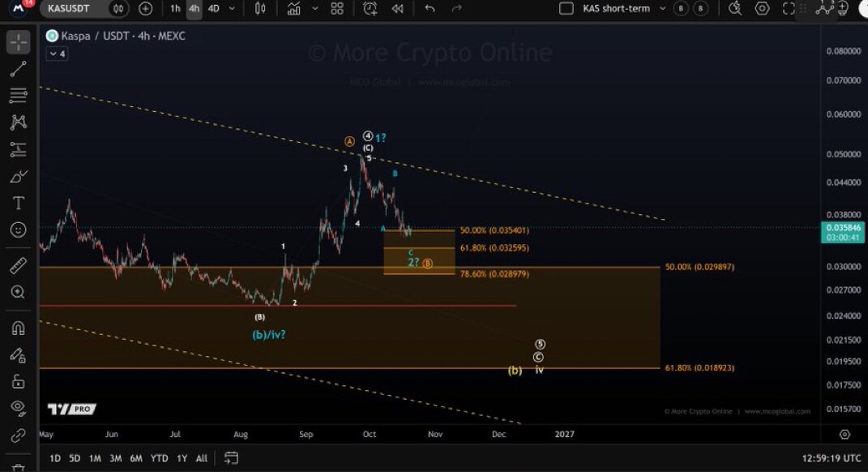
Task: Open the indicators panel
Action: click(x=294, y=8)
